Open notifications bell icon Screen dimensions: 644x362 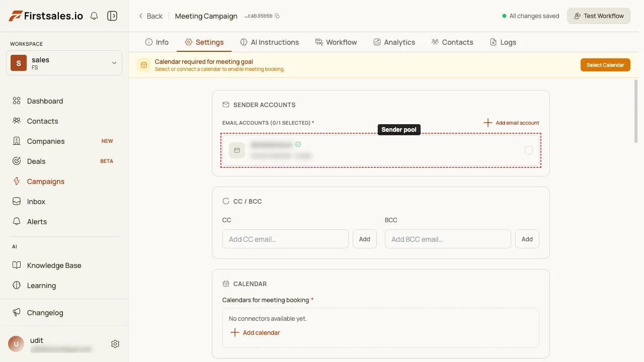pyautogui.click(x=94, y=16)
